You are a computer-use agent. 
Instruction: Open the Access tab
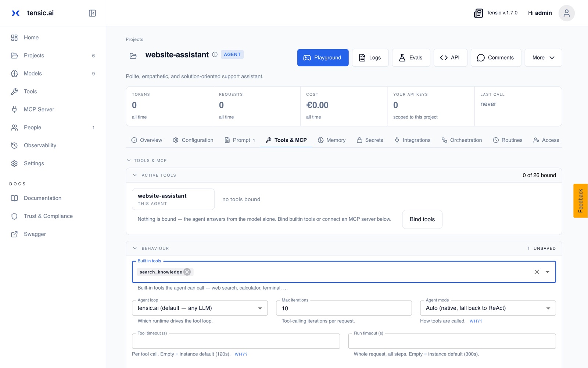point(546,140)
